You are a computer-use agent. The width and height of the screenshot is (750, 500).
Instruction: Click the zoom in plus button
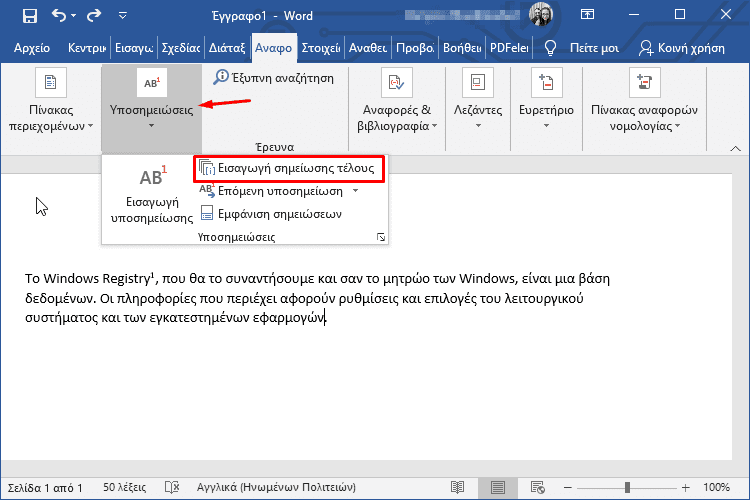[x=686, y=488]
